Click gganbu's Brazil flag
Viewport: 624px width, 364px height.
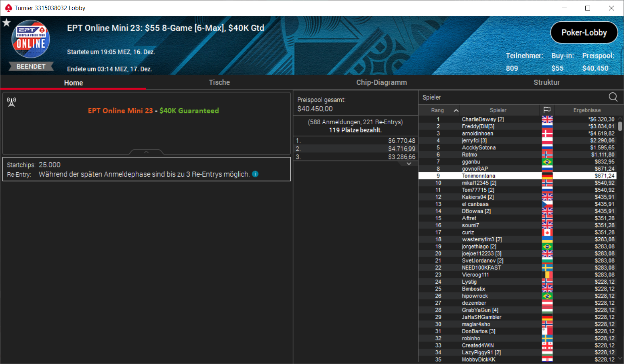coord(547,162)
